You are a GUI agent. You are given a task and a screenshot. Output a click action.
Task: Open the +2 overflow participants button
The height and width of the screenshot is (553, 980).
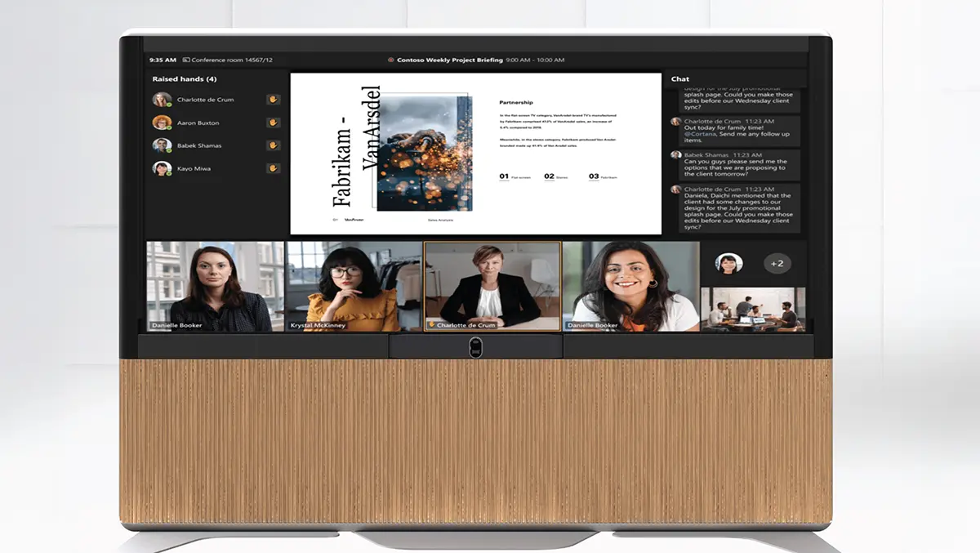(x=777, y=263)
